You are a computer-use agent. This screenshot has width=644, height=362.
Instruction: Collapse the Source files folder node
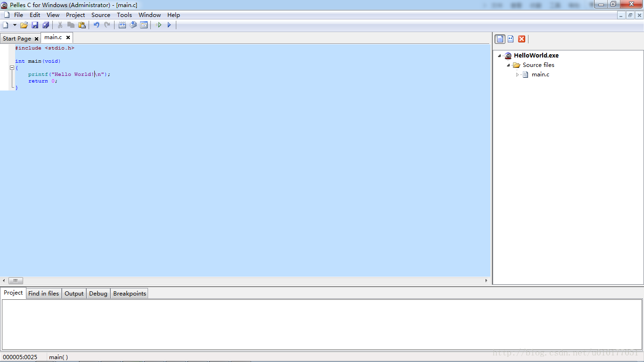point(509,65)
